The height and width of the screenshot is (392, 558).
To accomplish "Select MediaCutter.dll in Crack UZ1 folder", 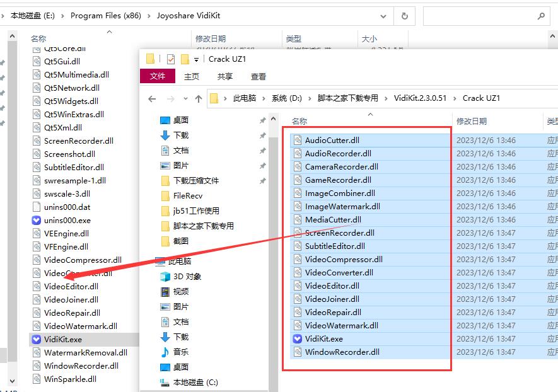I will pos(371,219).
